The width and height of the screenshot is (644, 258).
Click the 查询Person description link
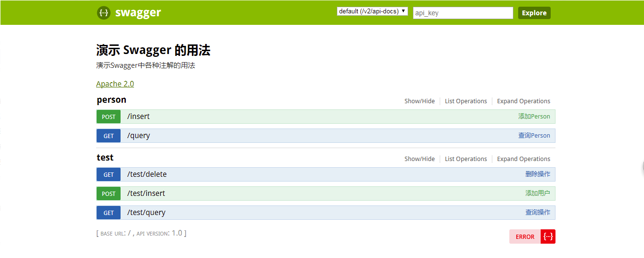[x=534, y=136]
